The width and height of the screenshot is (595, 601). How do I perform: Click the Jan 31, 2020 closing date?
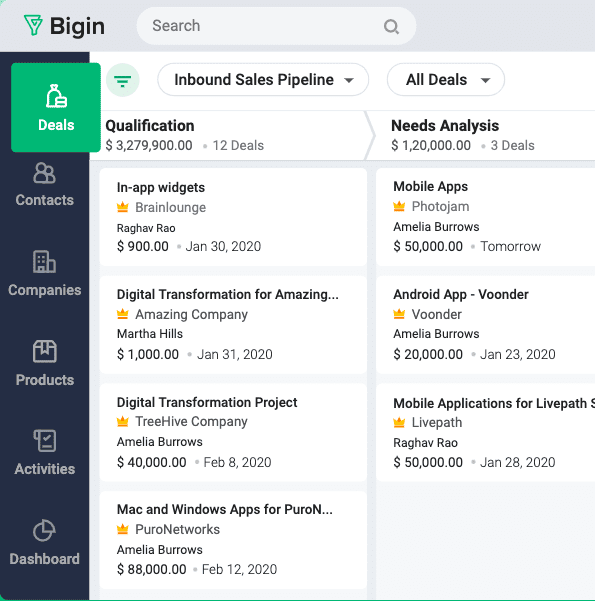click(x=235, y=354)
